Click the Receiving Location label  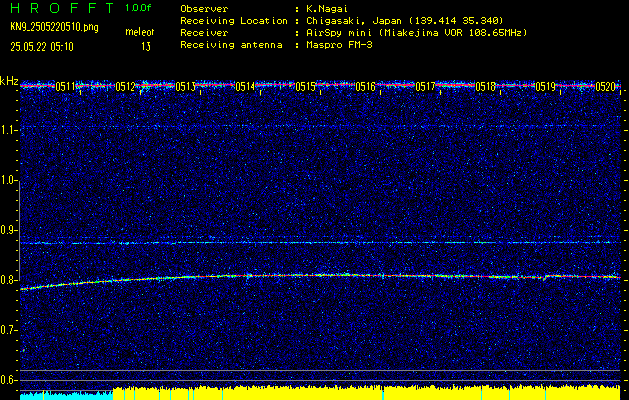(x=234, y=20)
